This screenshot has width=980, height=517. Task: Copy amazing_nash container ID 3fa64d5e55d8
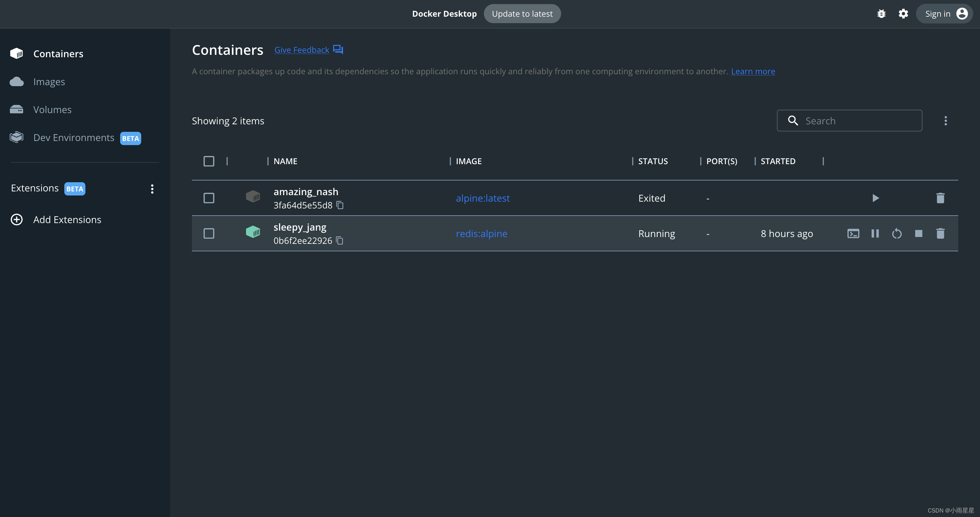(340, 205)
